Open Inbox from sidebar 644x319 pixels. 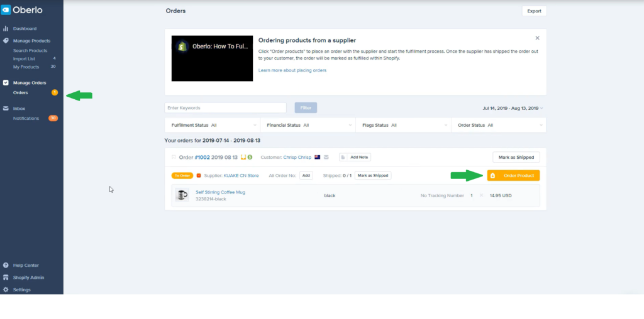[19, 109]
